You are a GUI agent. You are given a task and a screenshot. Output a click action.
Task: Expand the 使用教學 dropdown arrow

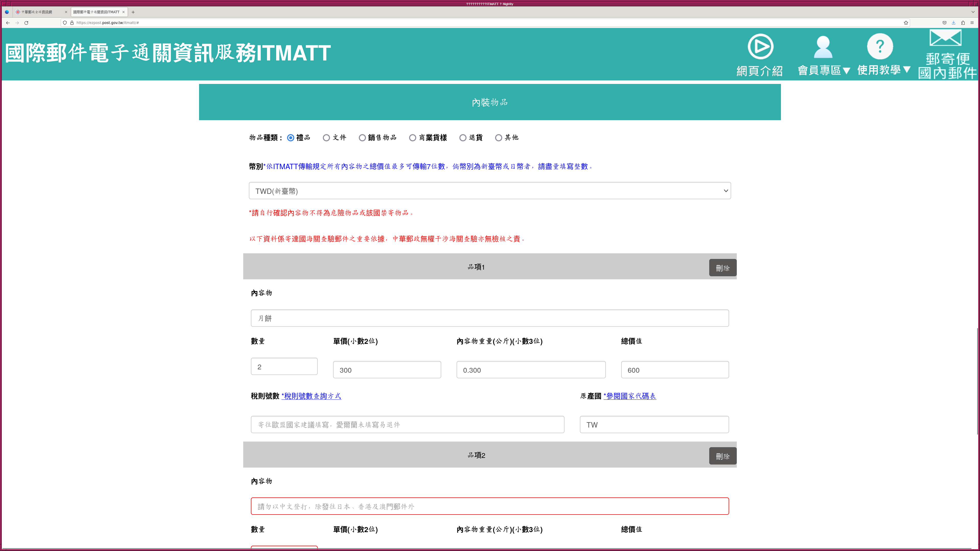[x=906, y=70]
